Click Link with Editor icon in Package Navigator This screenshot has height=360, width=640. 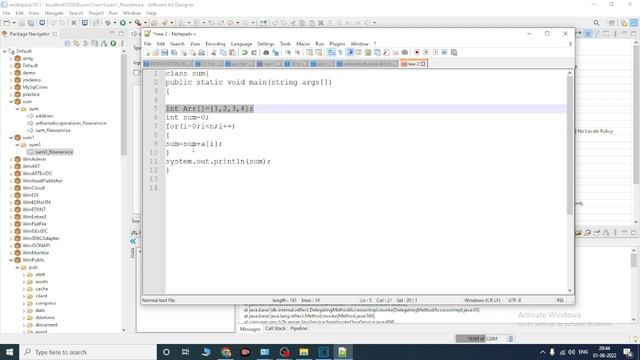coord(76,43)
